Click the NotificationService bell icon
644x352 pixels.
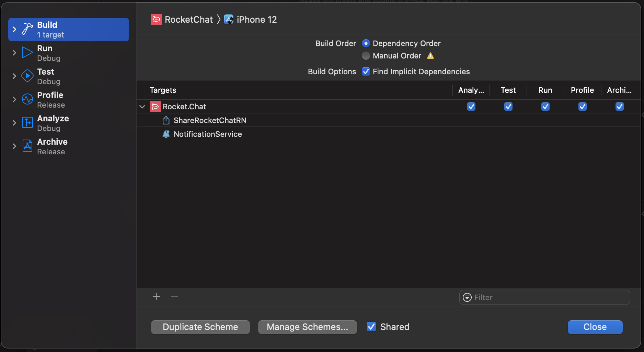click(166, 134)
